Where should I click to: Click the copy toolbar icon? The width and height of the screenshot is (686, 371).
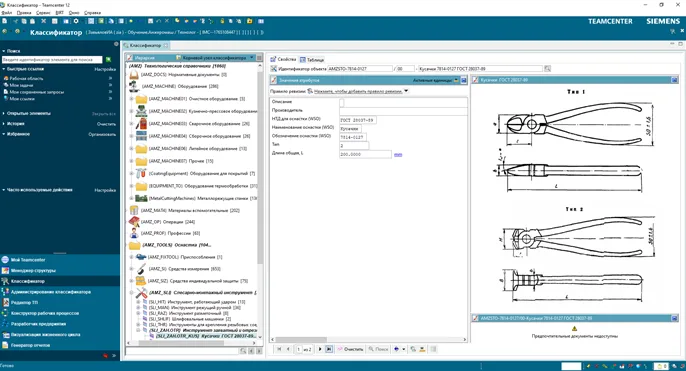(24, 21)
